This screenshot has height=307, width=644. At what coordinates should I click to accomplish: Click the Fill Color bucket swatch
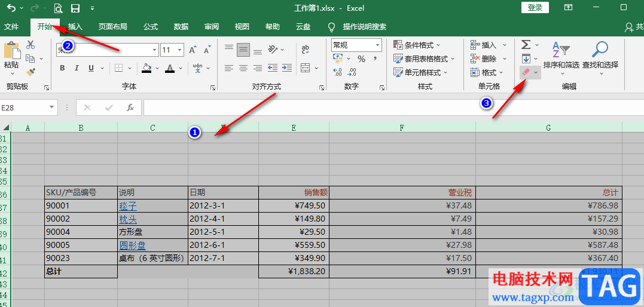point(146,67)
